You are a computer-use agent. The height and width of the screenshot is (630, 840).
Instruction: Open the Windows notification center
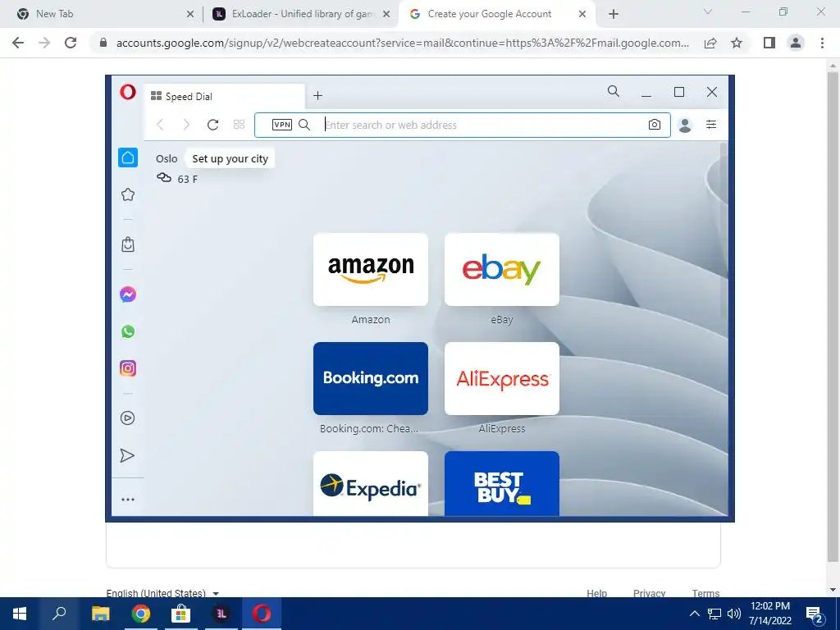(x=815, y=614)
